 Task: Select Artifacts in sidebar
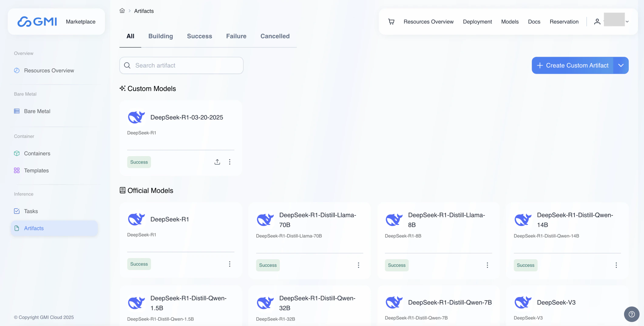click(54, 228)
